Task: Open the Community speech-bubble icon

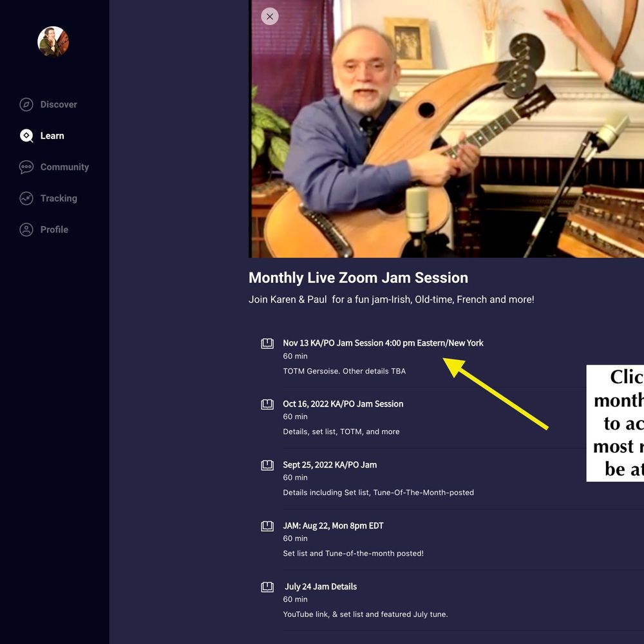Action: [x=26, y=167]
